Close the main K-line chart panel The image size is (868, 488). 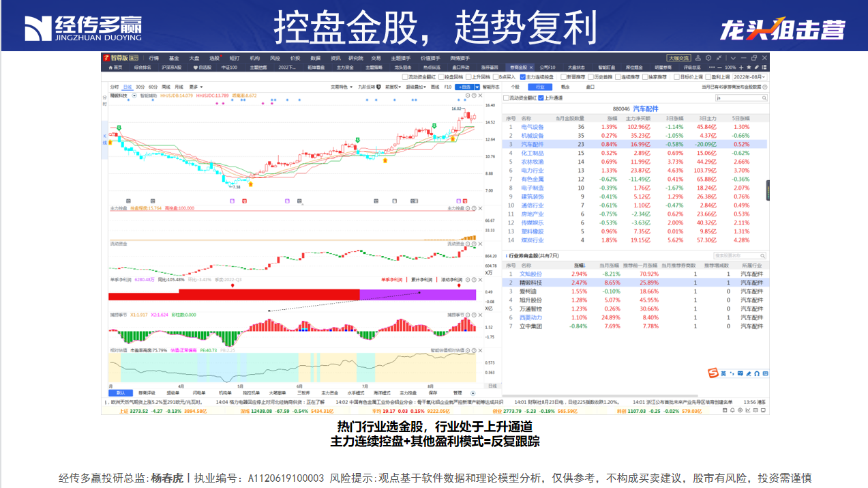pos(479,96)
